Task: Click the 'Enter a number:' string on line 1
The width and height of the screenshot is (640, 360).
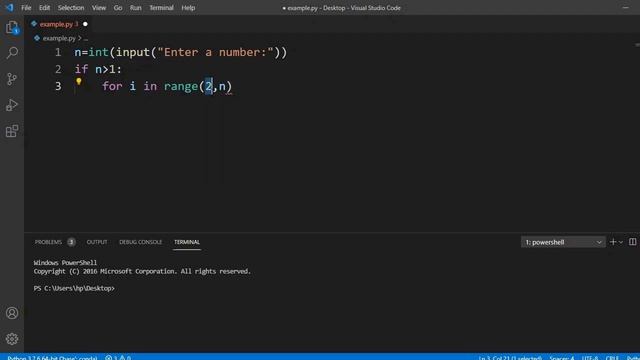Action: point(215,52)
